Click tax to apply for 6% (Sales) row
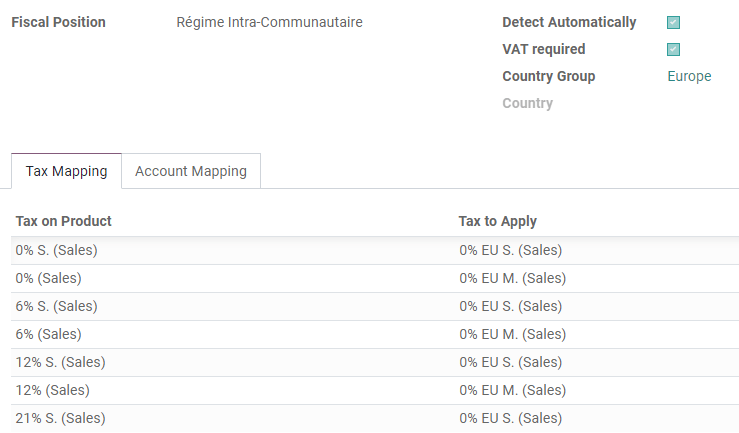 click(512, 335)
